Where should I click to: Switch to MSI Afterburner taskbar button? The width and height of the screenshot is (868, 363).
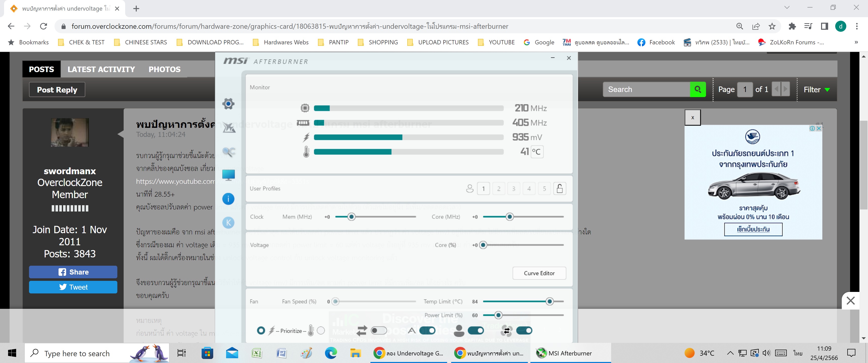tap(571, 353)
